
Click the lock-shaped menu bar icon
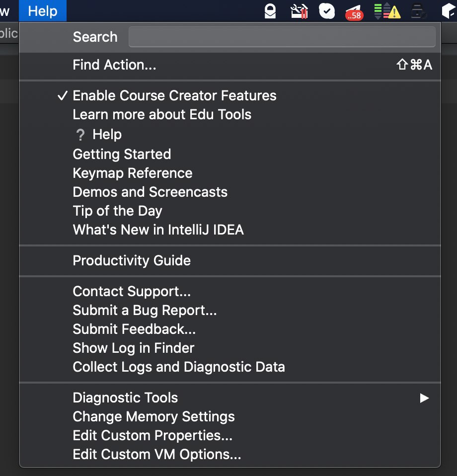pyautogui.click(x=270, y=11)
